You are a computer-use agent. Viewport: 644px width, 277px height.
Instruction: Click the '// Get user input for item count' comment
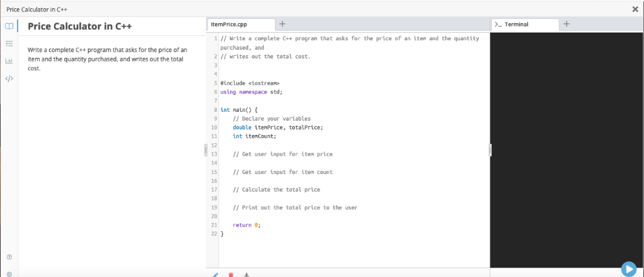[282, 172]
